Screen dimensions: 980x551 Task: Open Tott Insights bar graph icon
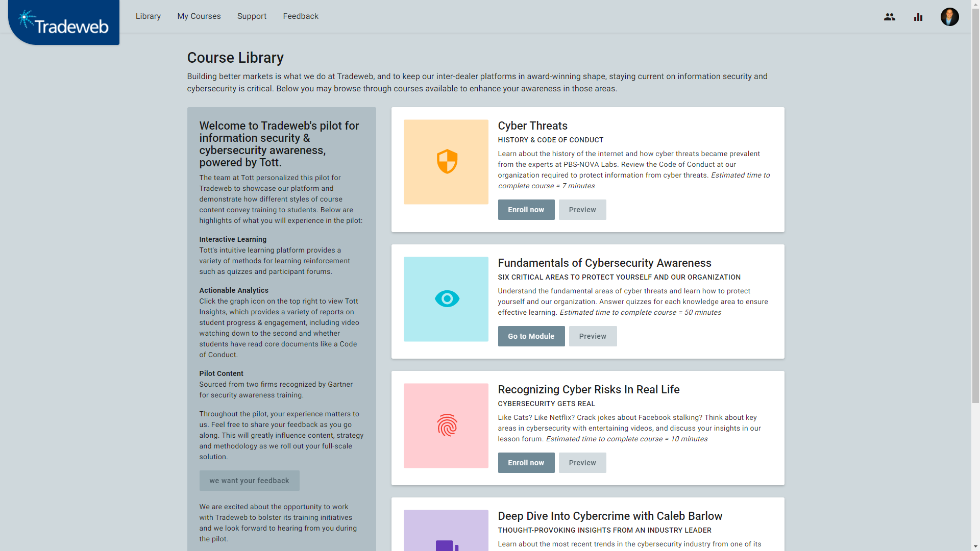pos(918,17)
